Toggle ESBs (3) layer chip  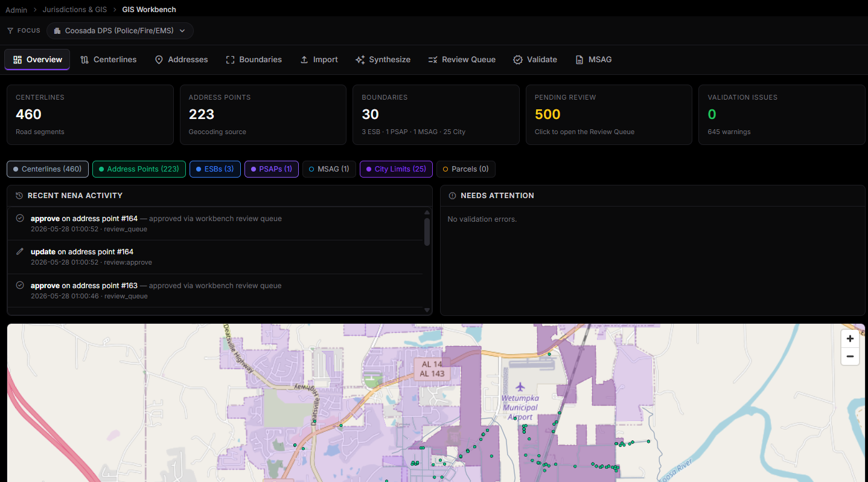tap(215, 169)
